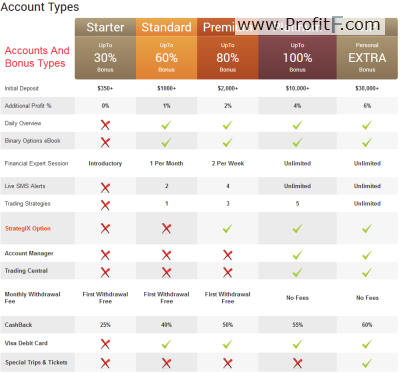Image resolution: width=400 pixels, height=374 pixels.
Task: Click the $1000+ Standard initial deposit value
Action: 167,88
